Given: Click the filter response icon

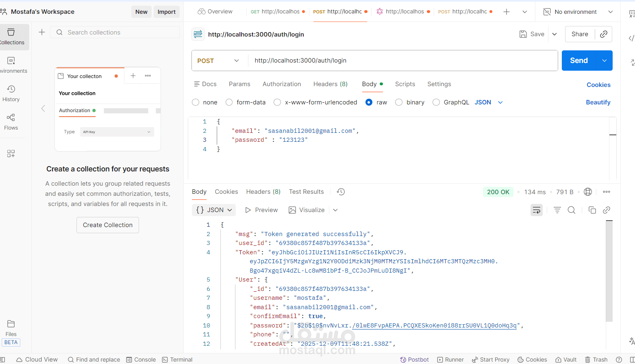Looking at the screenshot, I should pyautogui.click(x=557, y=210).
